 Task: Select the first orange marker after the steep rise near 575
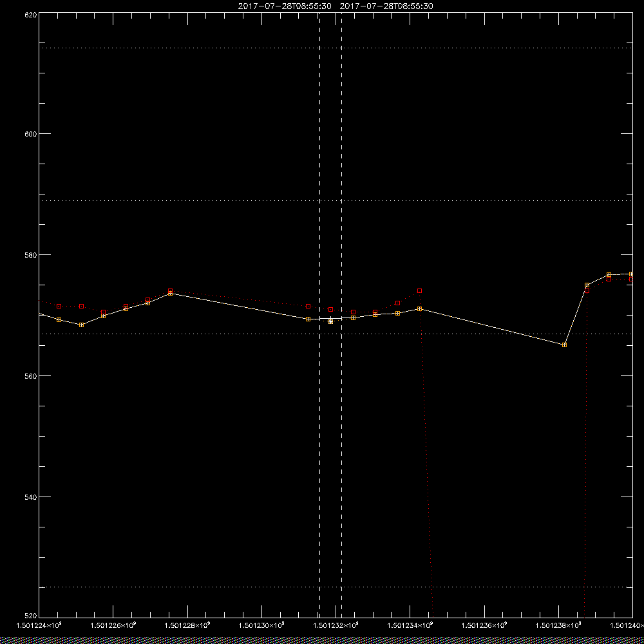tap(587, 285)
